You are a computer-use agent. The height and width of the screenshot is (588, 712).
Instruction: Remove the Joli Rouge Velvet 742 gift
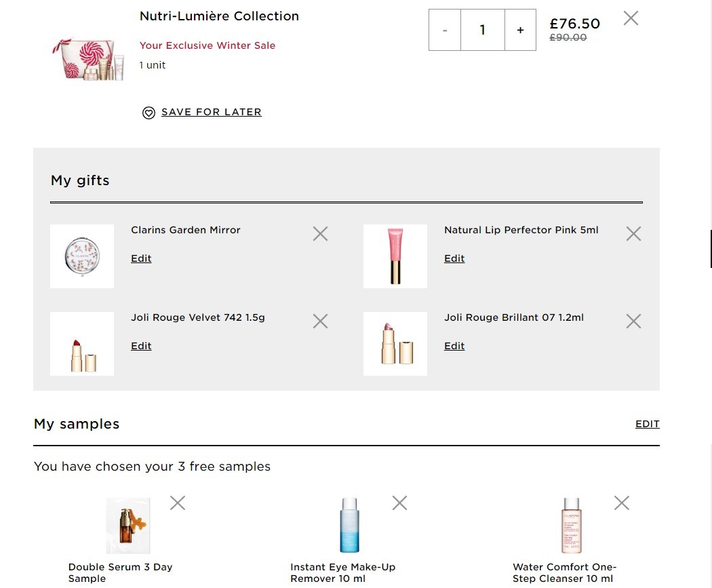pos(320,321)
